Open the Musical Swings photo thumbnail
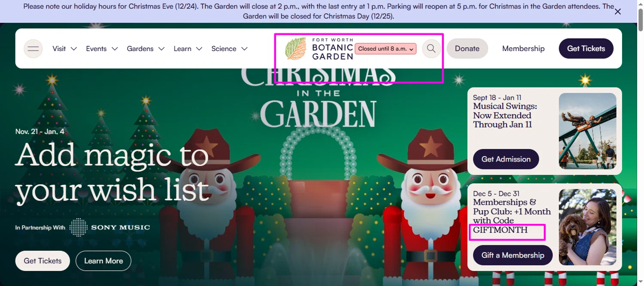This screenshot has height=286, width=644. (x=587, y=131)
